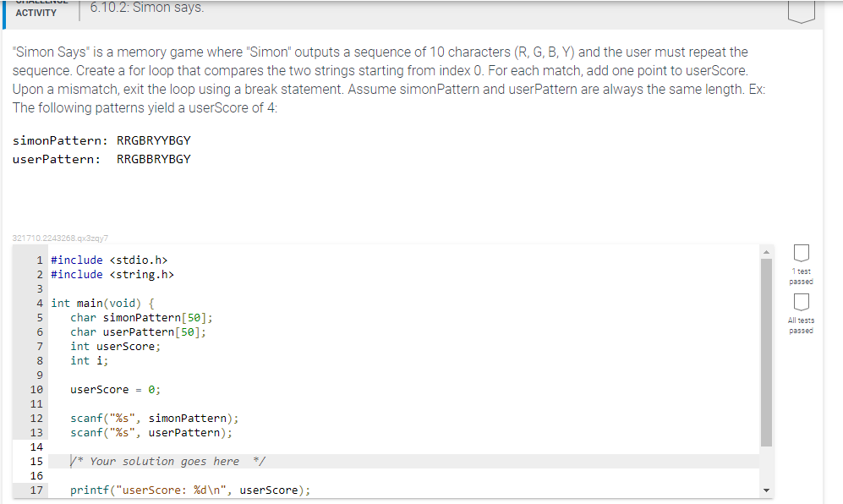Click the '#include <stdio.h>' line
Viewport: 843px width, 504px height.
point(109,260)
